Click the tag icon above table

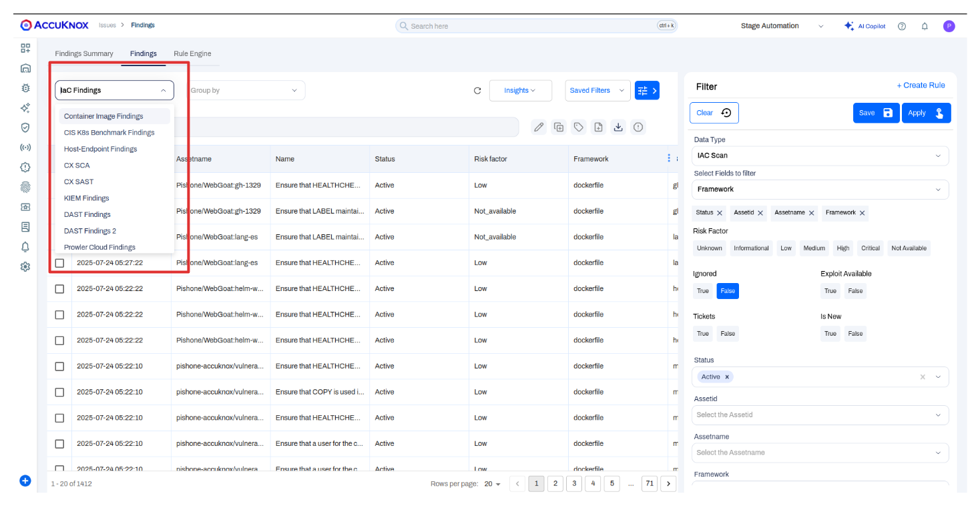[x=579, y=127]
